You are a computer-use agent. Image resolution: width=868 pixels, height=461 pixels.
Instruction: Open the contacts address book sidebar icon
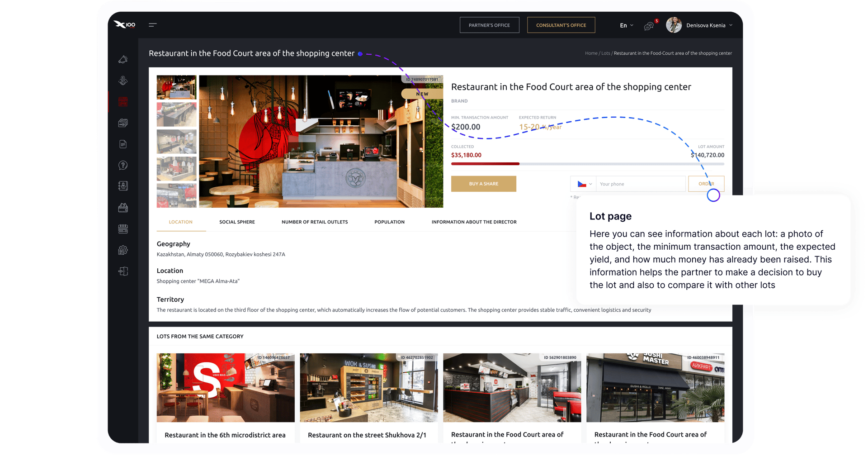tap(123, 186)
